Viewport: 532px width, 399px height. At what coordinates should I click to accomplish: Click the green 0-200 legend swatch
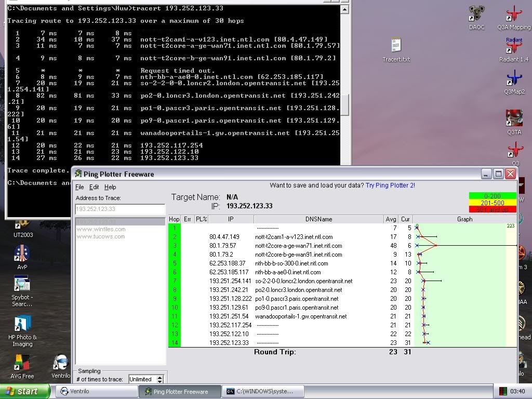[x=493, y=196]
